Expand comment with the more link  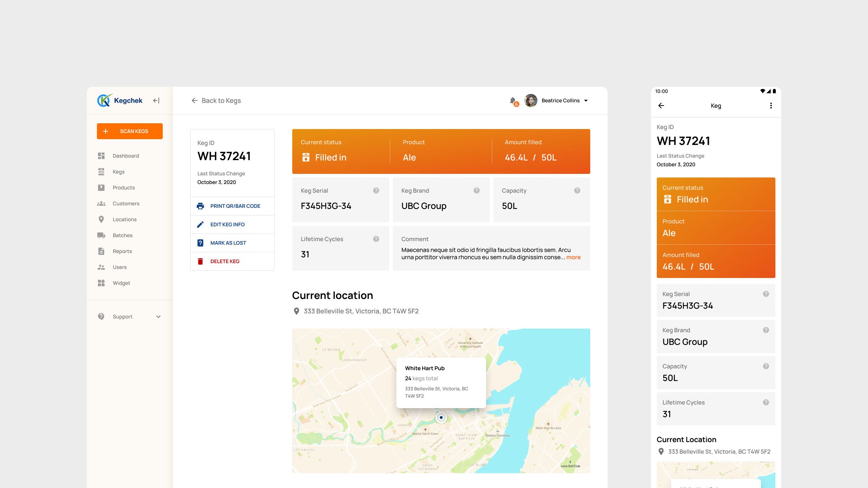pyautogui.click(x=573, y=257)
